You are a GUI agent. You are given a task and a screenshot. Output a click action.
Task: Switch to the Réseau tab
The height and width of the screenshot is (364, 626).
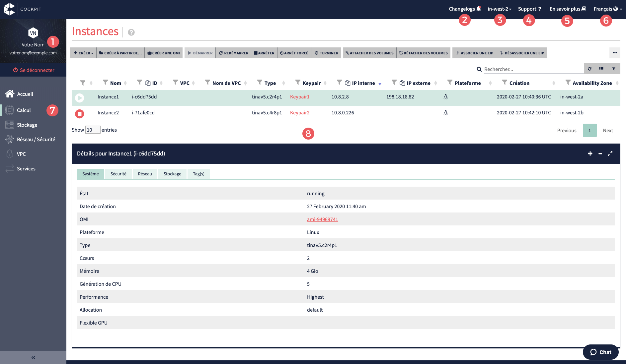coord(145,174)
